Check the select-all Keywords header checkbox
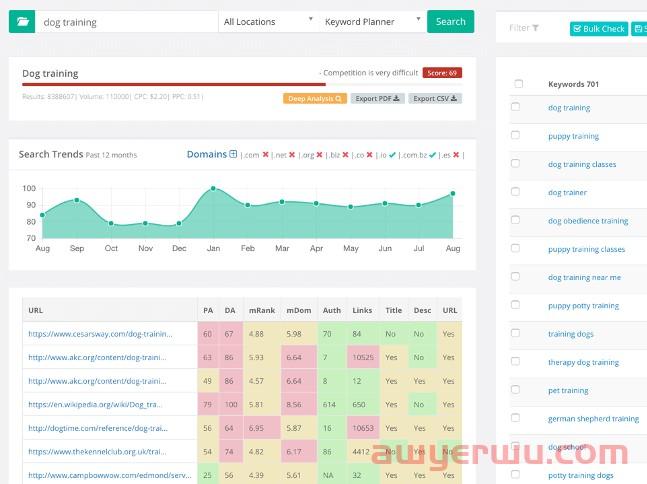Screen dimensions: 647x484 tap(517, 84)
